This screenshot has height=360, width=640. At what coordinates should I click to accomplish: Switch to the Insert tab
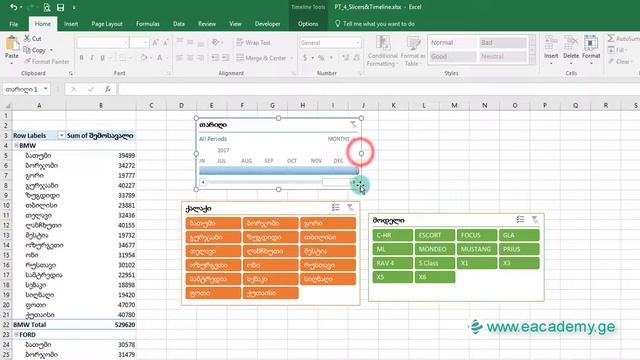coord(71,24)
